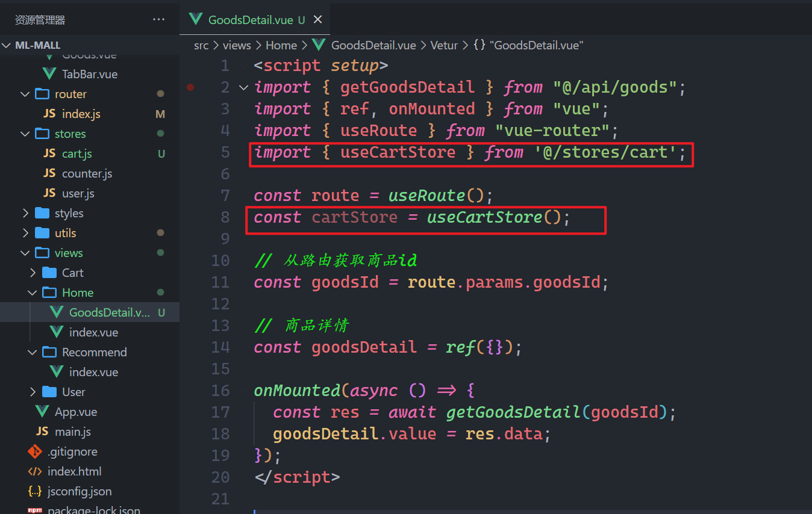Expand the styles folder chevron
Screen dimensions: 812x514
click(x=25, y=213)
